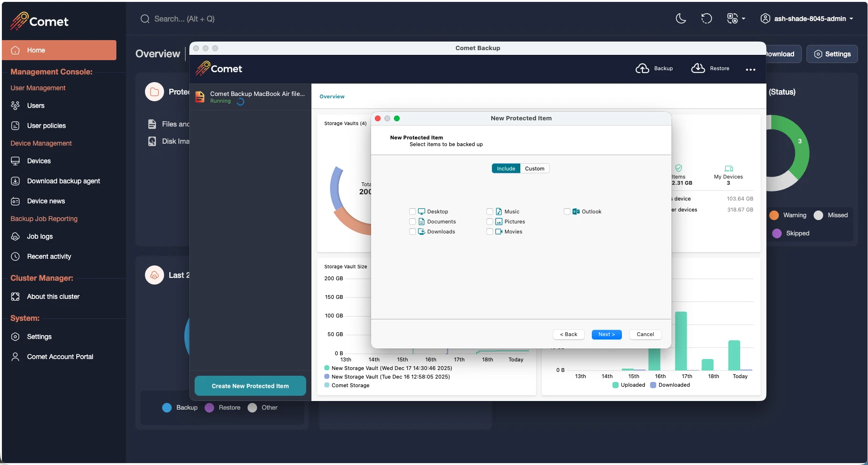This screenshot has width=868, height=465.
Task: Click the Restore cloud download icon
Action: (698, 68)
